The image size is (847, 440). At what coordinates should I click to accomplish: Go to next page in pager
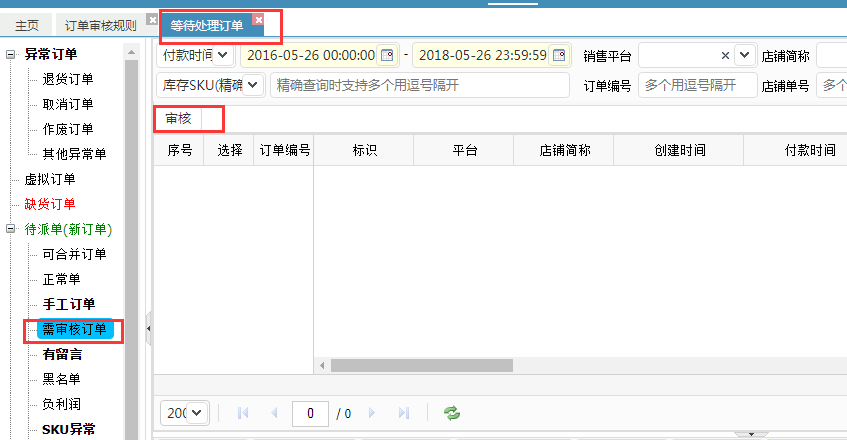[x=372, y=414]
